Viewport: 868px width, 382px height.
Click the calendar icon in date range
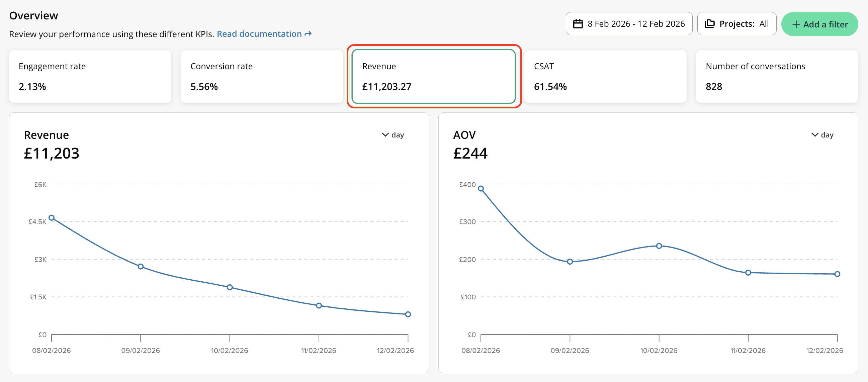578,24
